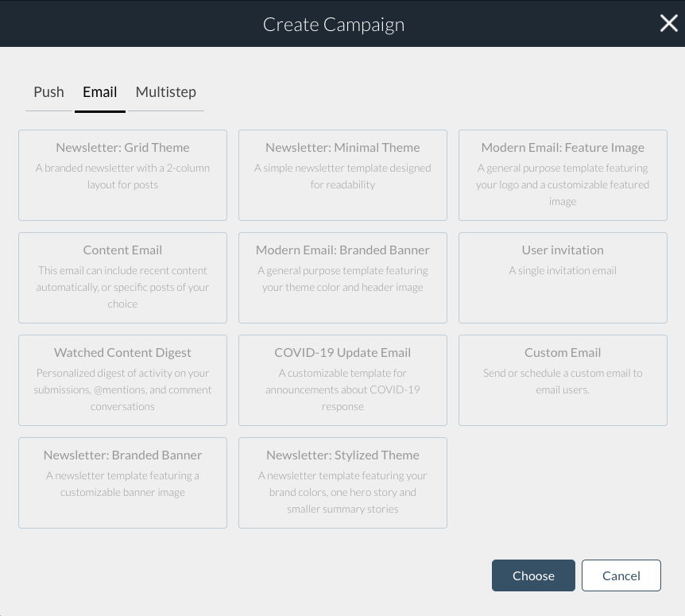Choose the Newsletter: Minimal Theme card
Image resolution: width=685 pixels, height=616 pixels.
click(343, 175)
